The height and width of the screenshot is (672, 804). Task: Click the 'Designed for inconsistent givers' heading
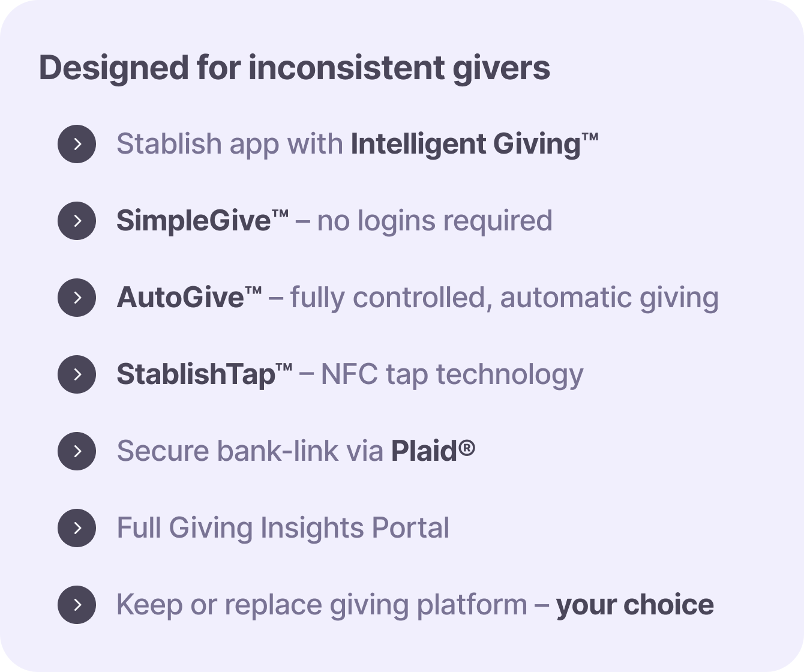point(294,68)
